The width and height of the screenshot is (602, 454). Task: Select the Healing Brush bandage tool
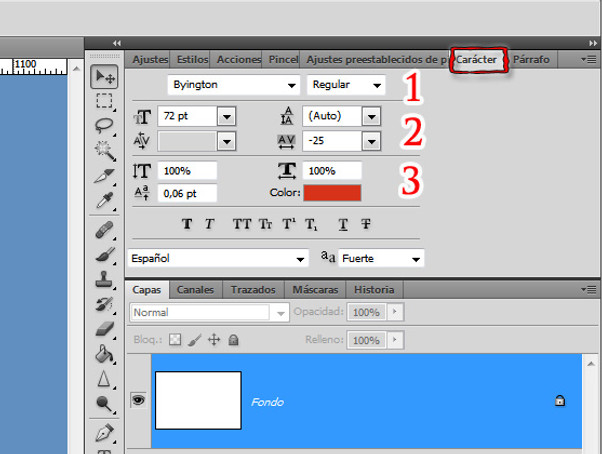click(x=104, y=229)
